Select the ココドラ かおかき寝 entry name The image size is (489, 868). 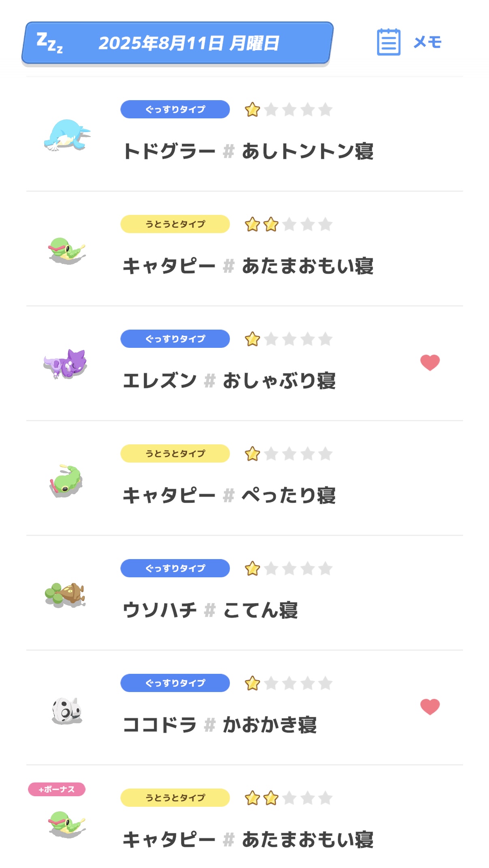219,725
